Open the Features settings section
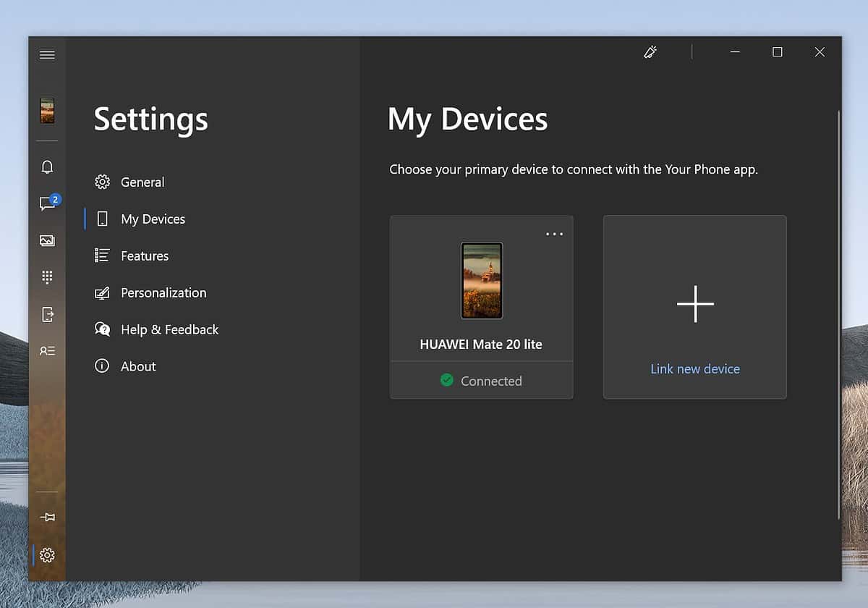Image resolution: width=868 pixels, height=608 pixels. tap(145, 256)
